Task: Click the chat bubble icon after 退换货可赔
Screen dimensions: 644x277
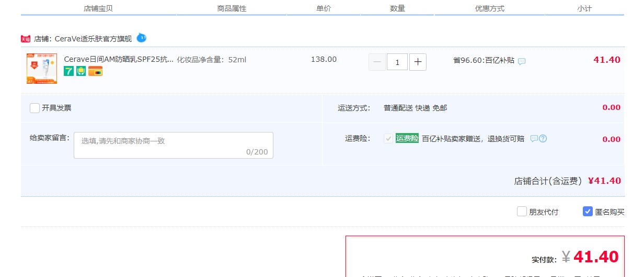Action: (x=534, y=139)
